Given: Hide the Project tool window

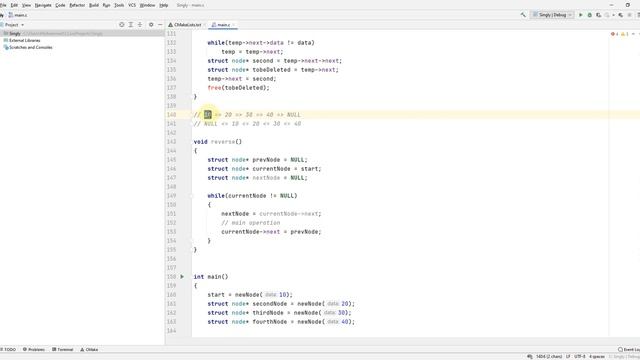Looking at the screenshot, I should 160,25.
